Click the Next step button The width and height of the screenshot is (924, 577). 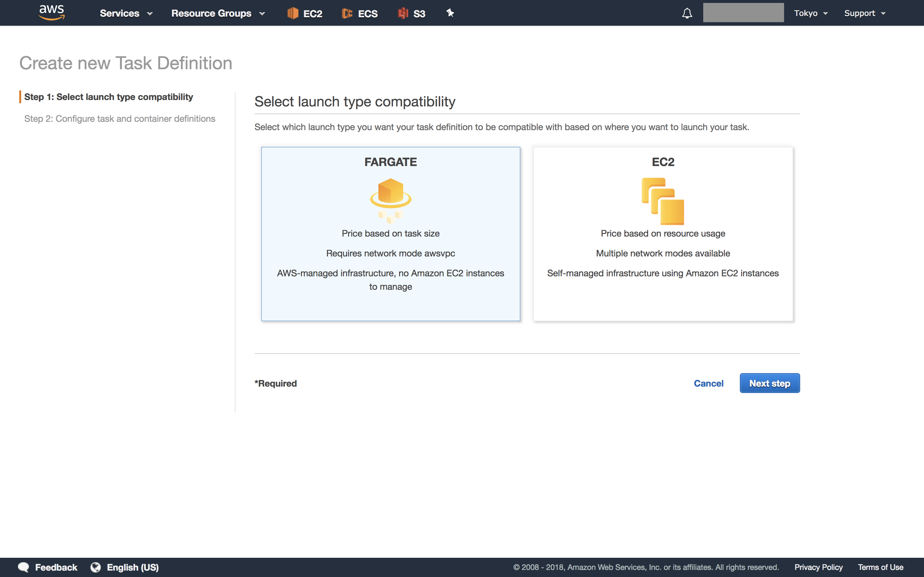tap(769, 383)
